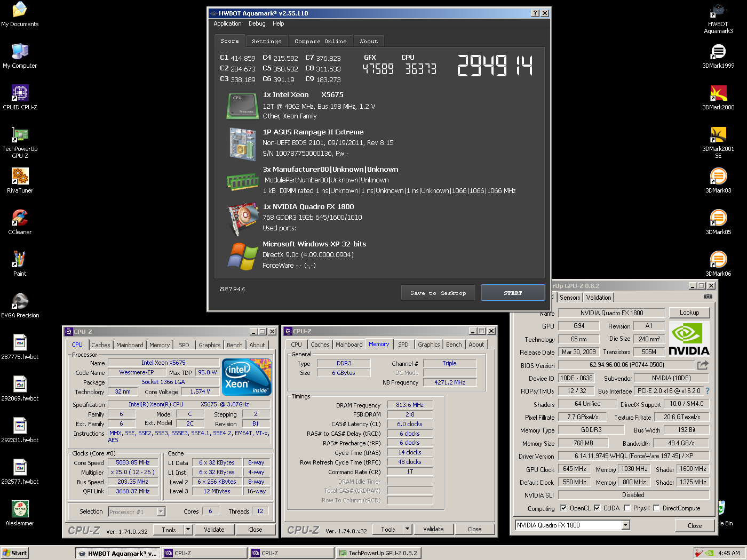Click the Intel Xeon logo in CPU-Z
Viewport: 747px width, 560px height.
[247, 377]
